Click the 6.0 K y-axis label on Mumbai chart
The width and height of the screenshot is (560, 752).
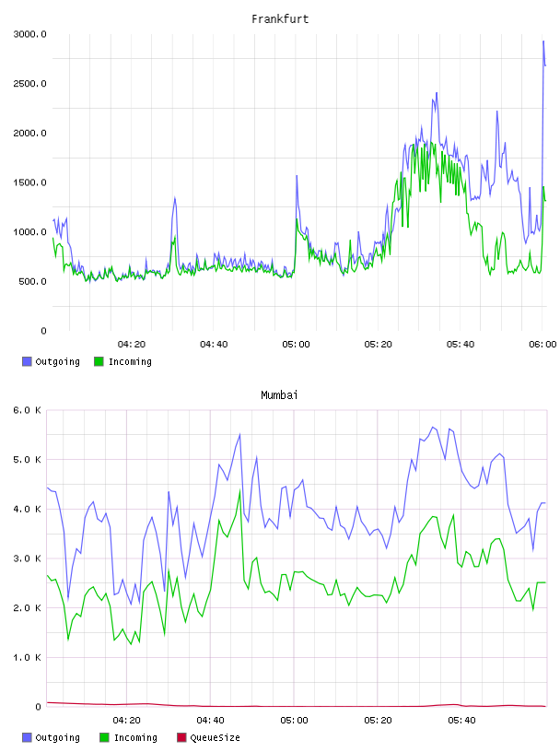click(27, 410)
